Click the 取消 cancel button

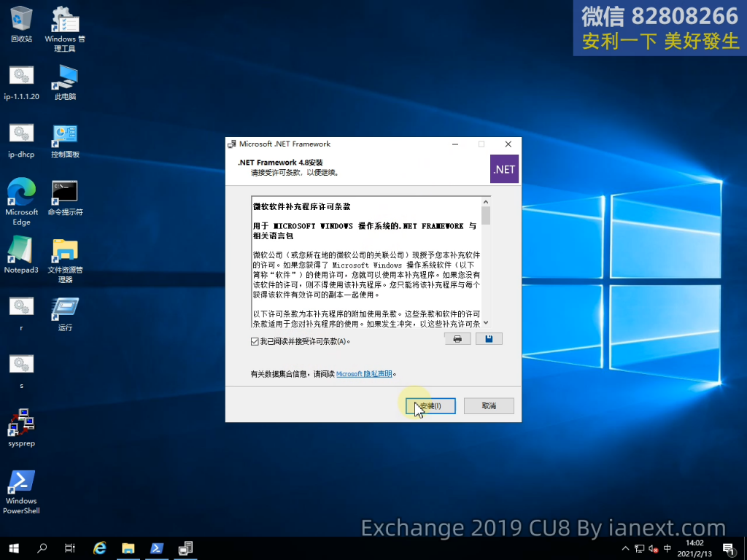click(x=489, y=405)
